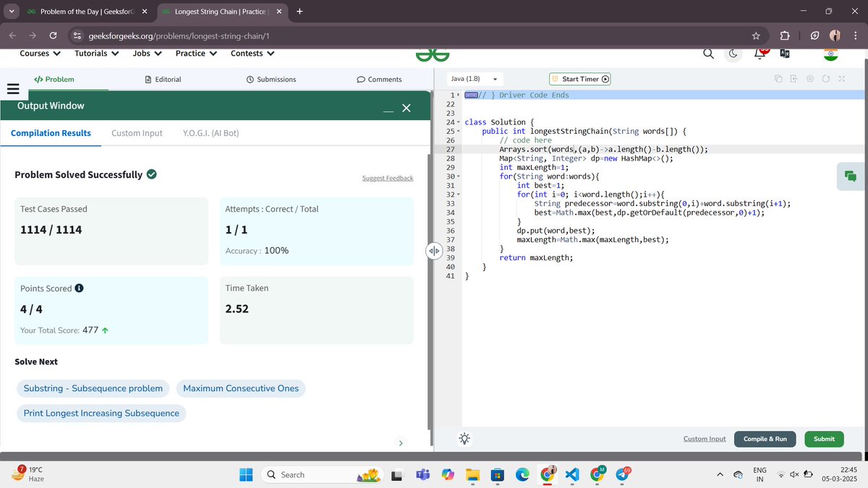Bookmark this page with the star
868x488 pixels.
(756, 35)
